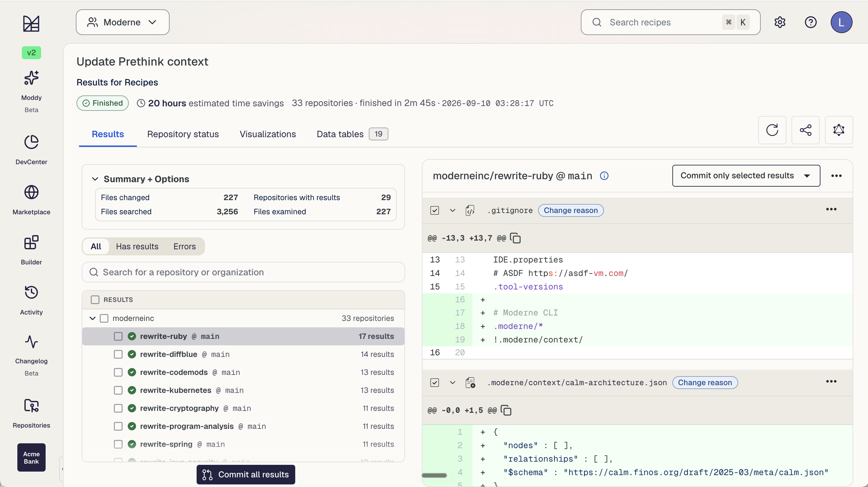Open the Marketplace
Image resolution: width=868 pixels, height=487 pixels.
point(31,200)
